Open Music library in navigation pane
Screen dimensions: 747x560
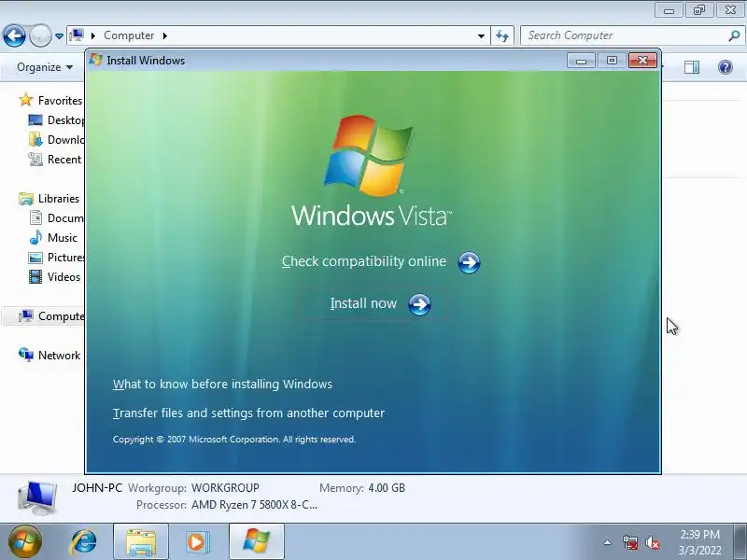tap(63, 238)
